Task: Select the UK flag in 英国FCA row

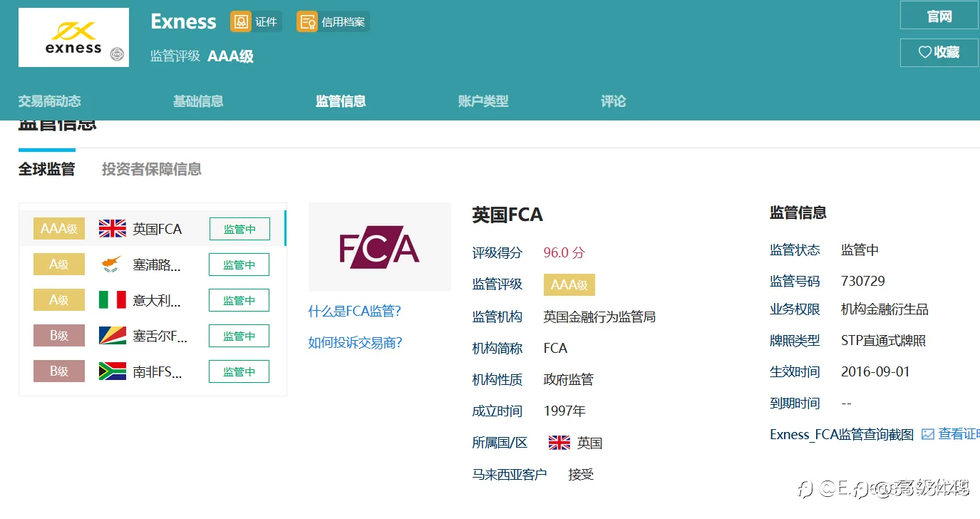Action: pos(113,229)
